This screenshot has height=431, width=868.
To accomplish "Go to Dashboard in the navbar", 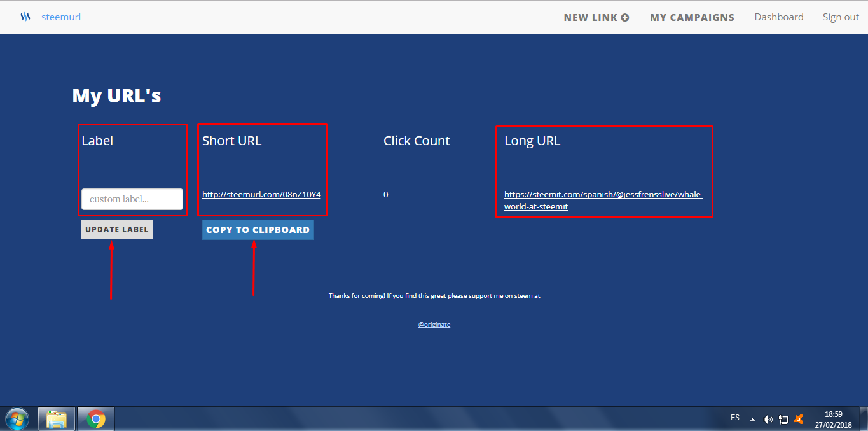I will pos(779,17).
